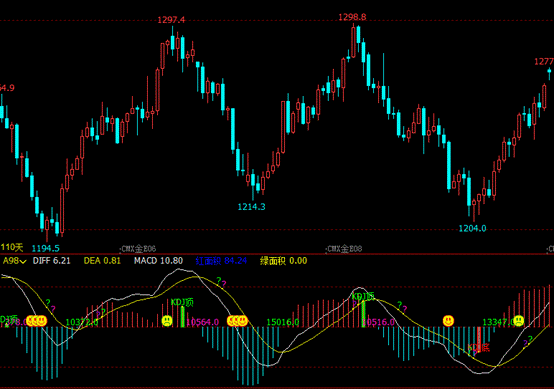Click the sad face icon after 13347.0

point(518,321)
